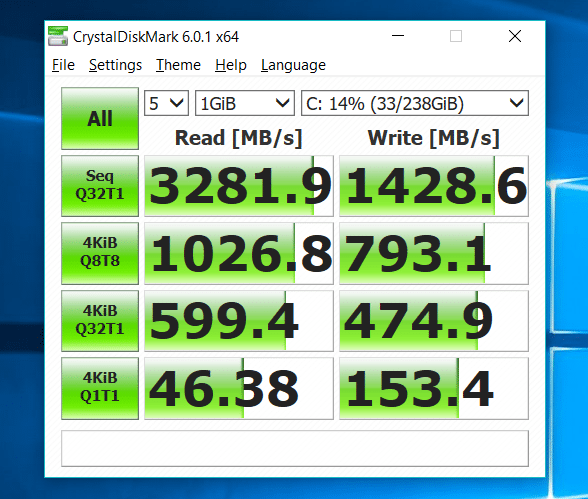Start the 4KiB Q8T8 test
The width and height of the screenshot is (588, 499).
(100, 253)
